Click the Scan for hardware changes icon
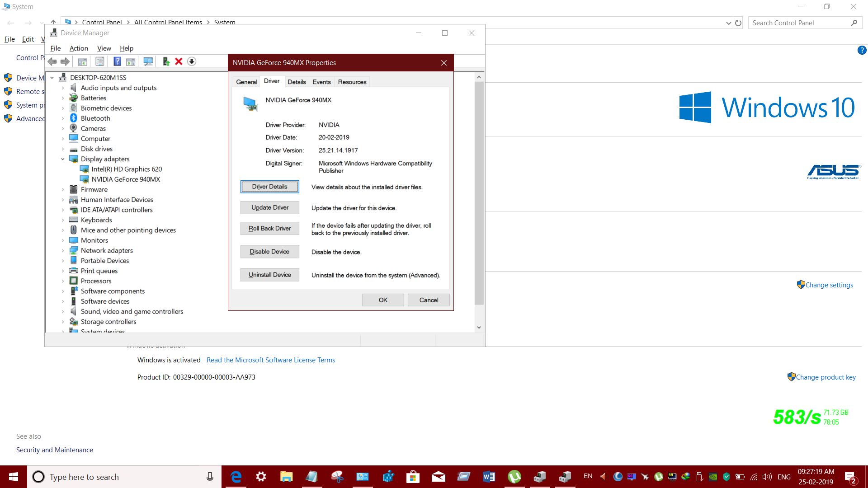 pyautogui.click(x=148, y=61)
